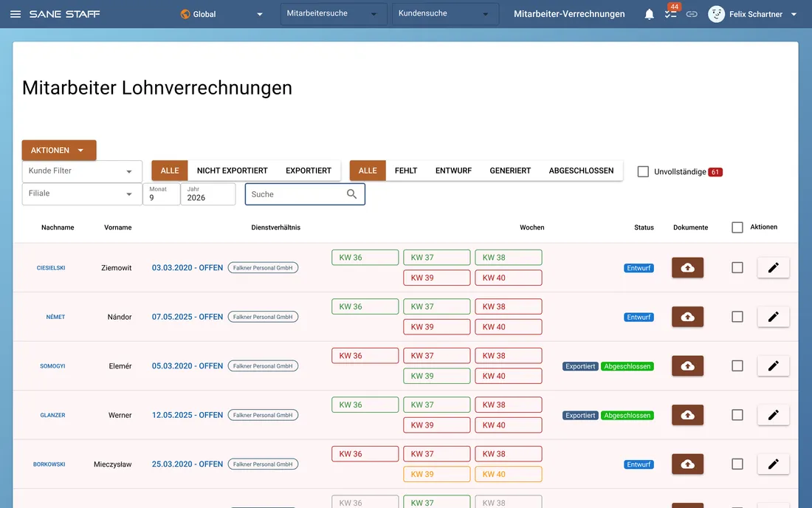Click the Global globe icon
812x508 pixels.
(x=185, y=14)
